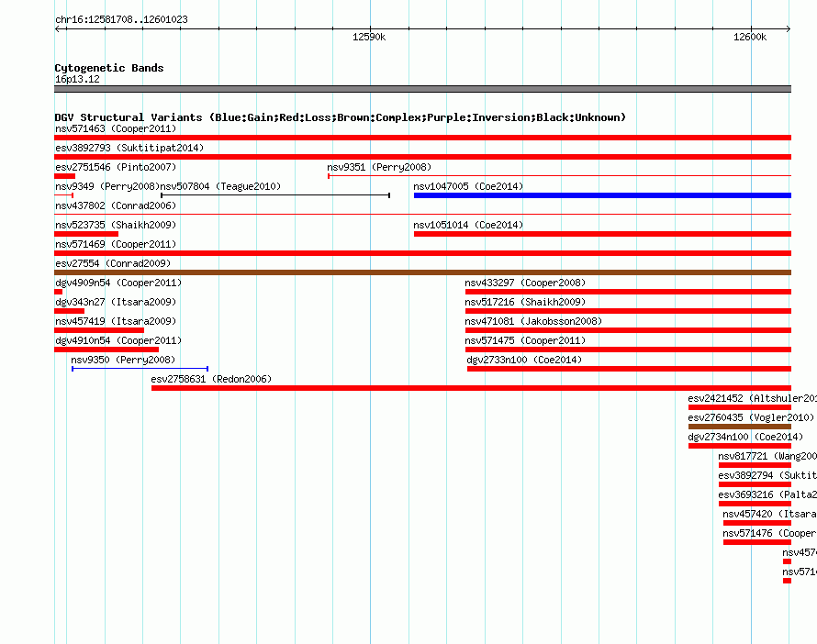Select esv27554 (Conrad2009) label
Viewport: 817px width, 644px height.
point(113,263)
